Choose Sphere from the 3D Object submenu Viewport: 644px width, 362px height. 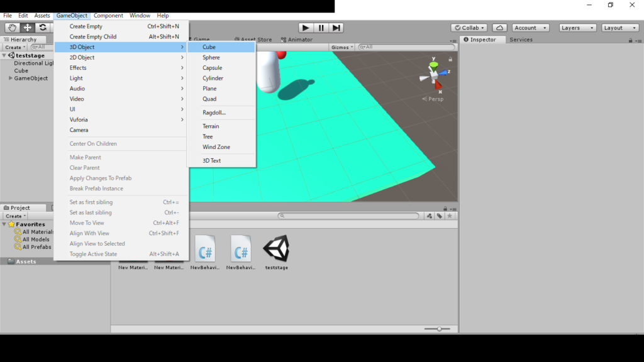(211, 57)
